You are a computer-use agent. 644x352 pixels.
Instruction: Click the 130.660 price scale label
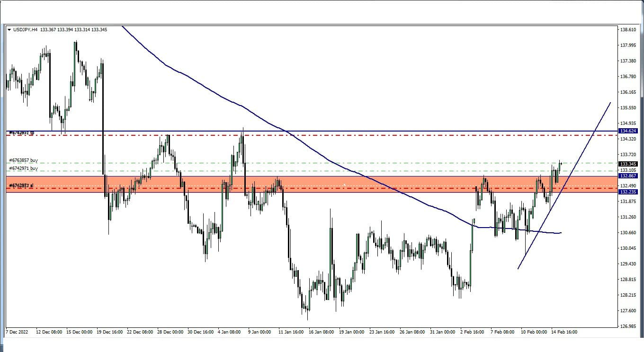pyautogui.click(x=628, y=232)
